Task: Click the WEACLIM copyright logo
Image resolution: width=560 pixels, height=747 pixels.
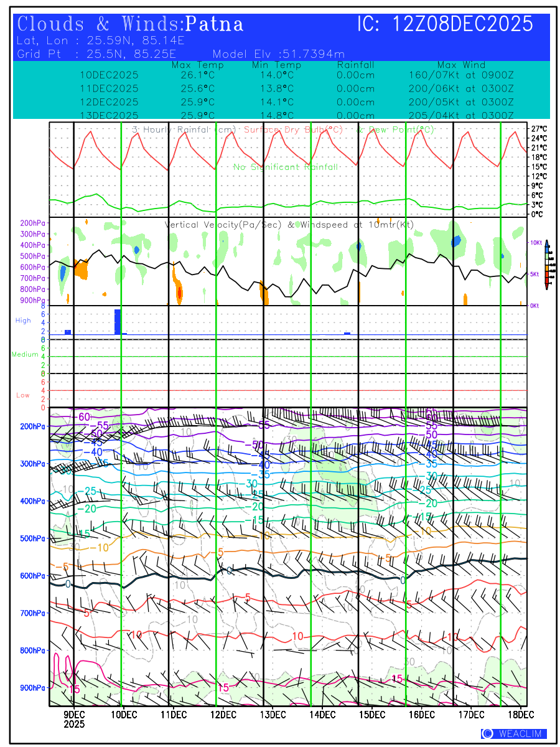Action: (513, 733)
